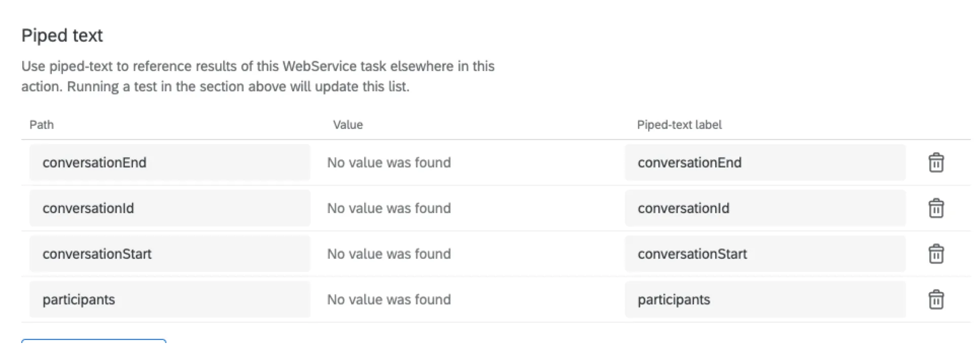Click the trash icon beside participants
Image resolution: width=980 pixels, height=345 pixels.
[935, 299]
